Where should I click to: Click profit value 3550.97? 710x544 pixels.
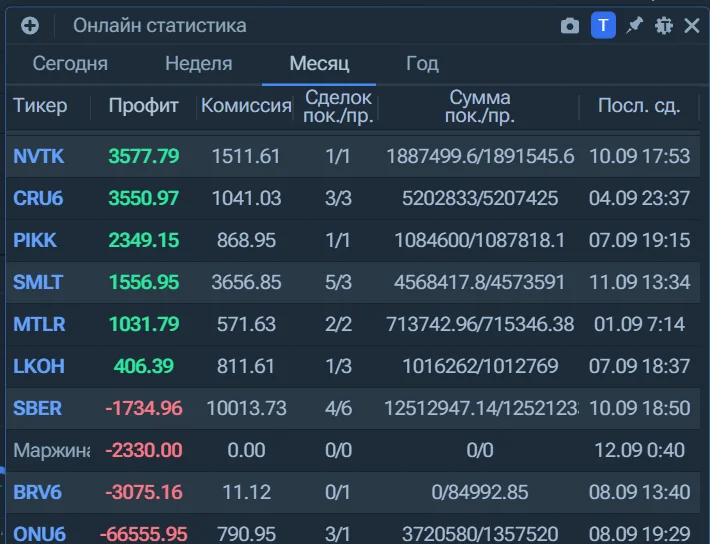coord(144,198)
